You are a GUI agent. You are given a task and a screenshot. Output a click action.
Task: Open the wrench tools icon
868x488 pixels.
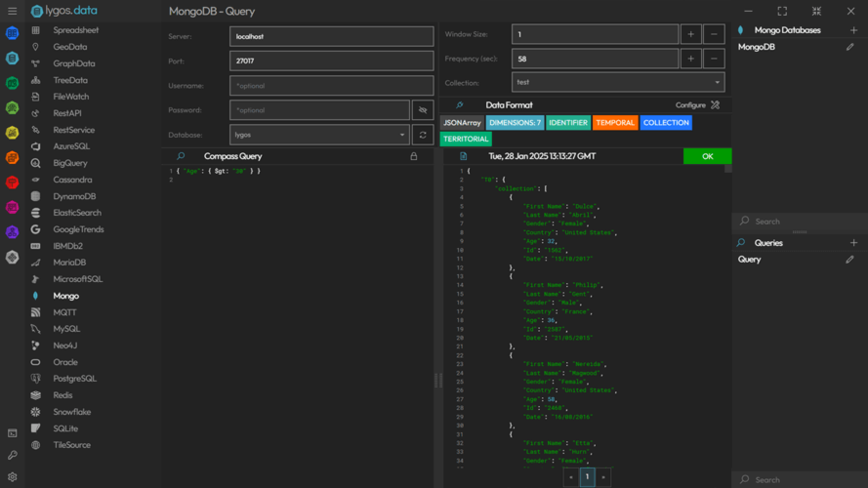pos(12,455)
